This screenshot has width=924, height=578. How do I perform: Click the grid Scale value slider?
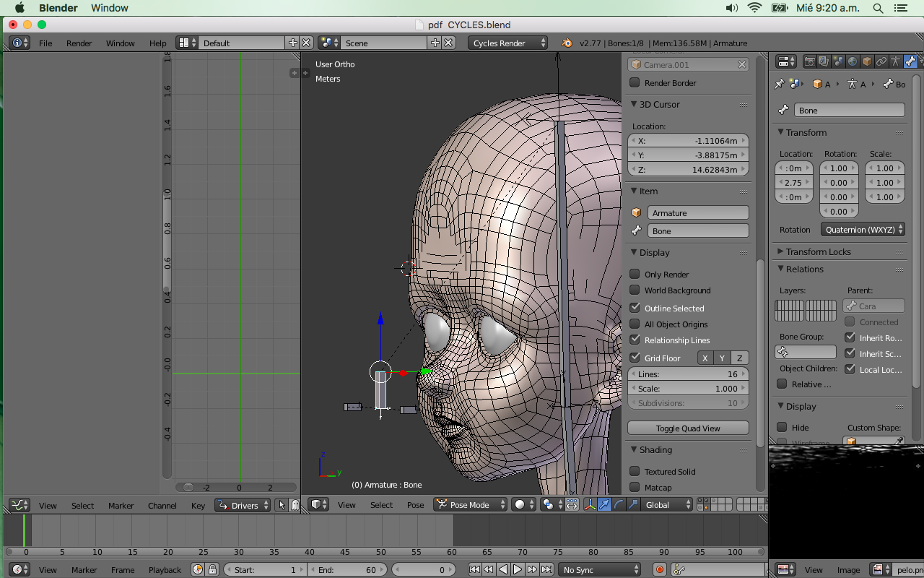pos(688,388)
